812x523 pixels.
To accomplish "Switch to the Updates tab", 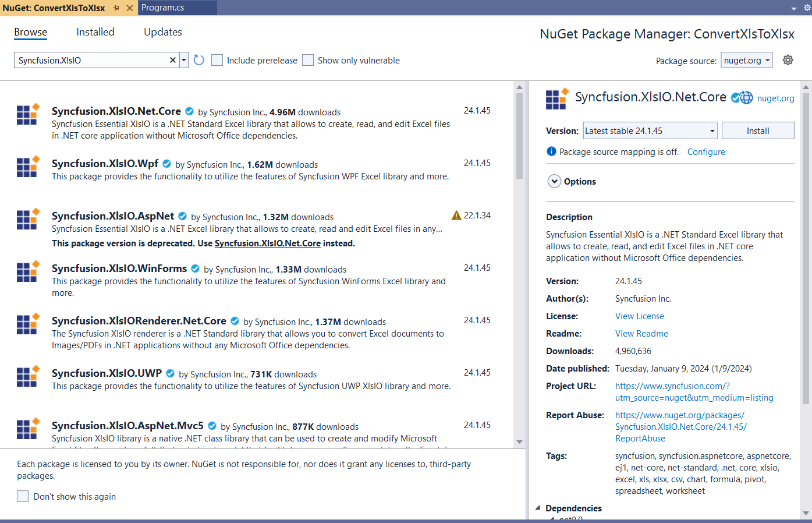I will coord(163,32).
